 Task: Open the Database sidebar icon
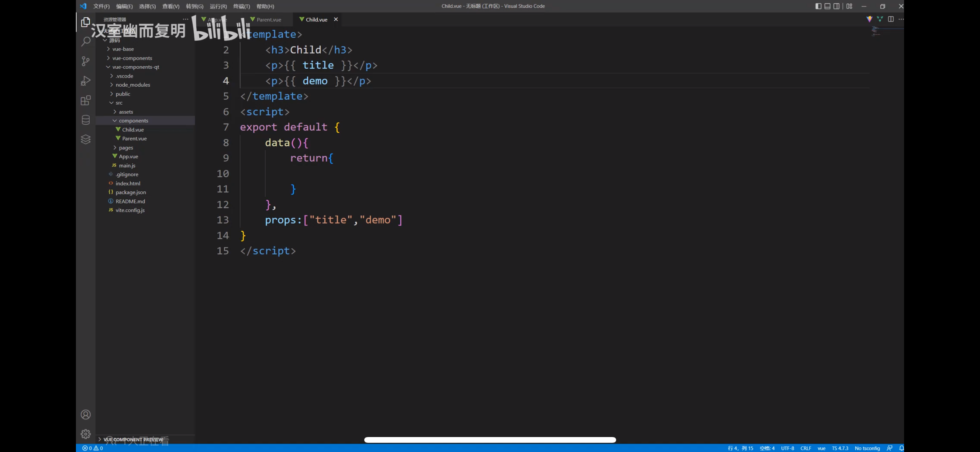pyautogui.click(x=86, y=120)
